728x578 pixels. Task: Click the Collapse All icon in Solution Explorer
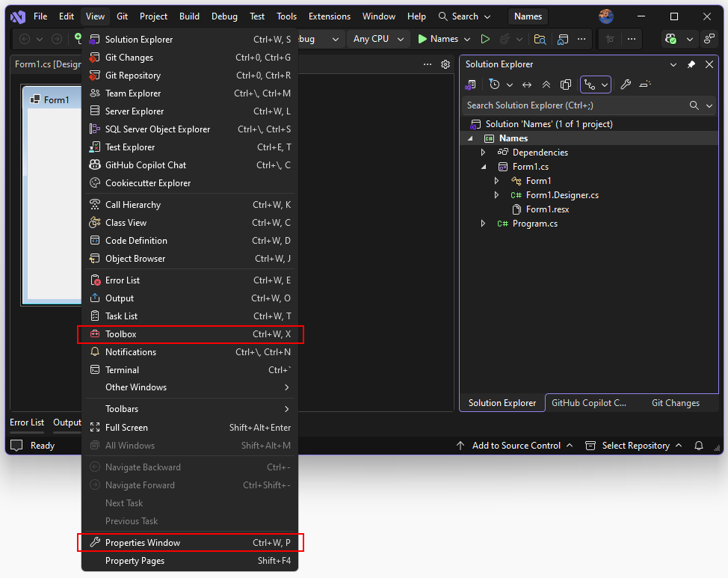[x=546, y=84]
